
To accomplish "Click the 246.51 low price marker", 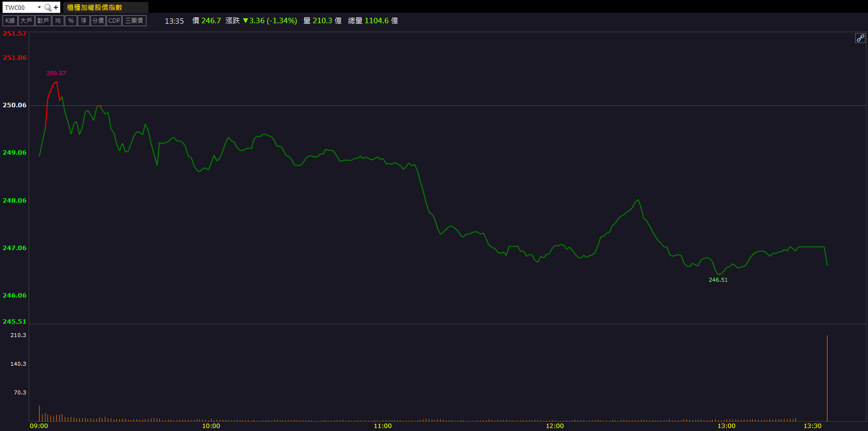I will [718, 280].
